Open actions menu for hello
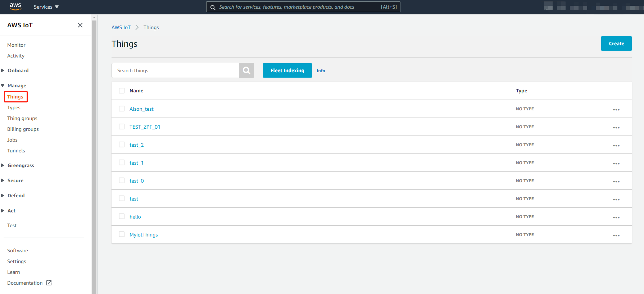The height and width of the screenshot is (294, 644). click(616, 217)
